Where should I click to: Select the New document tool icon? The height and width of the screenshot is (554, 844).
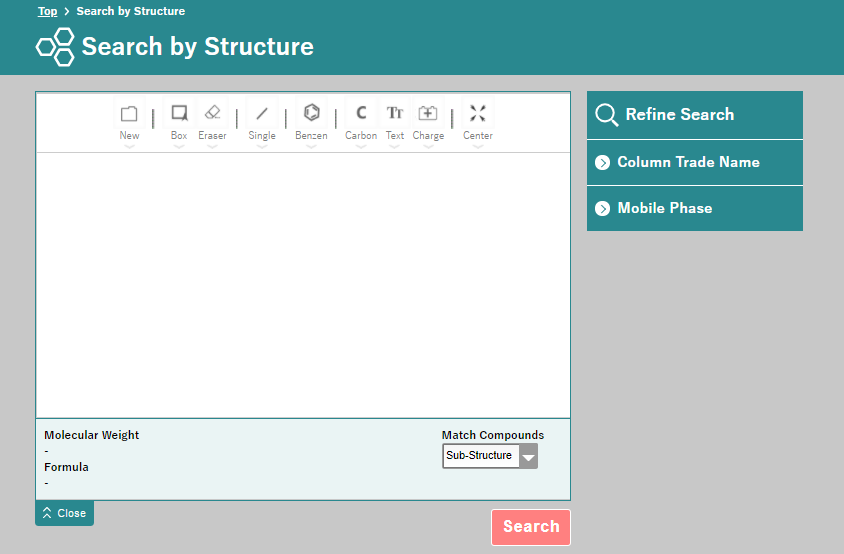pyautogui.click(x=129, y=114)
